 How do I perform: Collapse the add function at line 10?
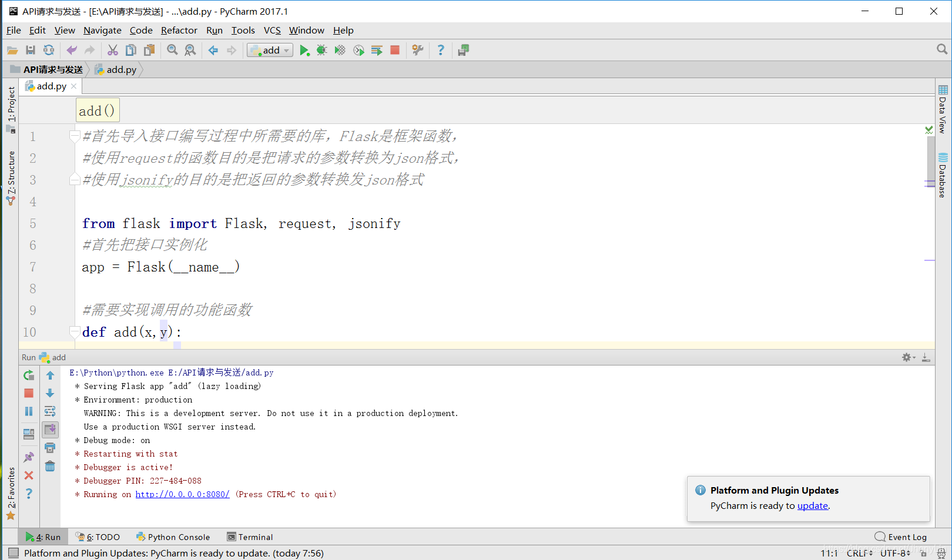pos(75,332)
